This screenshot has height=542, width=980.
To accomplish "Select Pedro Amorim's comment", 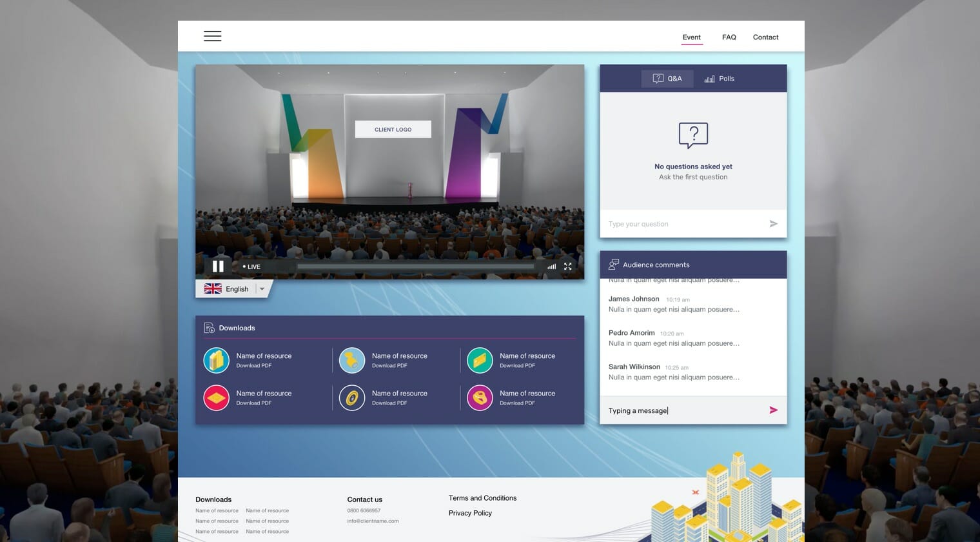I will point(674,338).
